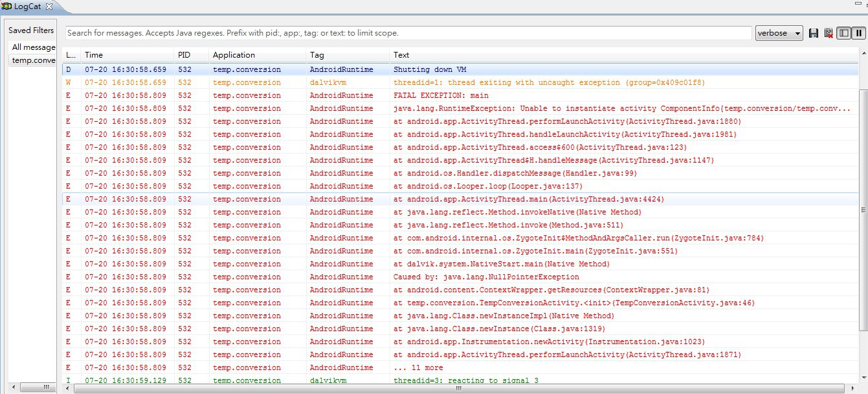Pause log scrolling with the scroll lock button

[859, 33]
